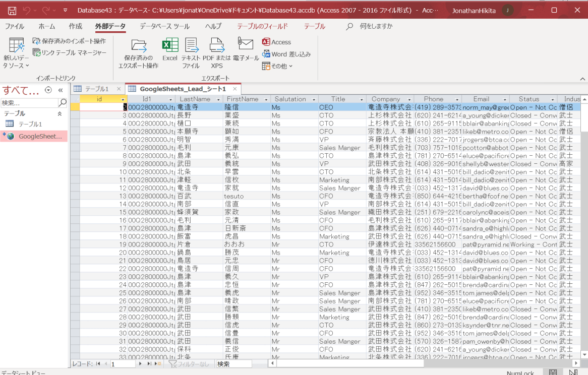Open LastName column dropdown arrow
Image resolution: width=588 pixels, height=375 pixels.
click(x=218, y=99)
